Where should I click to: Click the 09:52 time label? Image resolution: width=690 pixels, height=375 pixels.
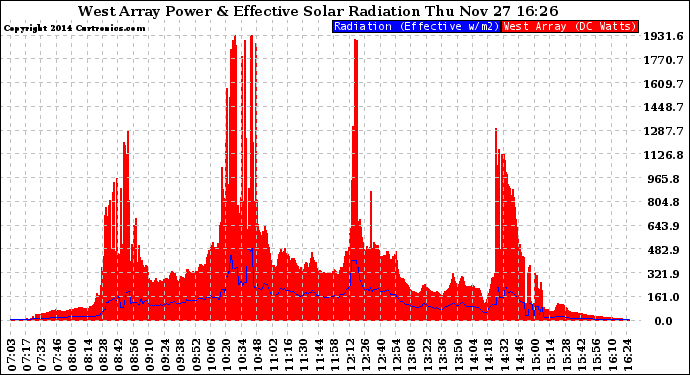coord(196,354)
